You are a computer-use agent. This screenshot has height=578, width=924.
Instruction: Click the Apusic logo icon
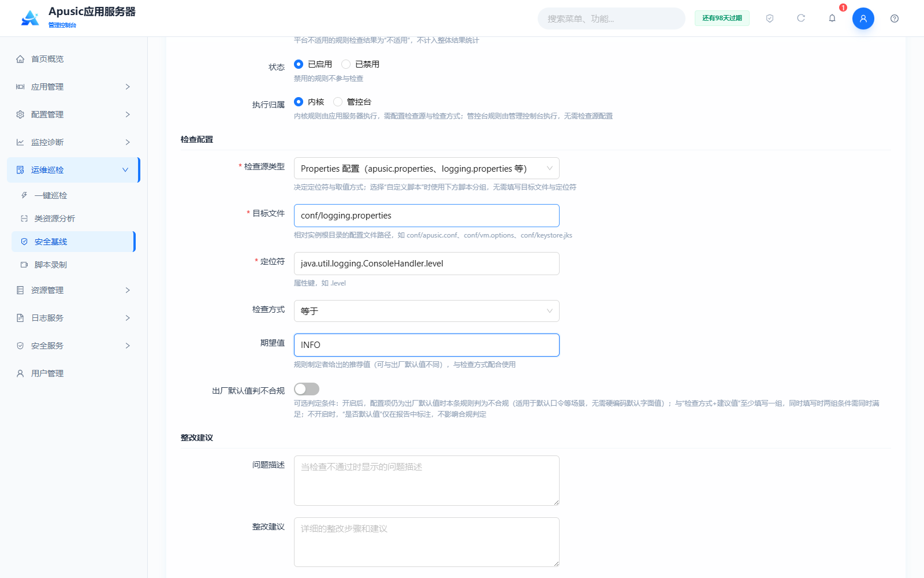[30, 18]
